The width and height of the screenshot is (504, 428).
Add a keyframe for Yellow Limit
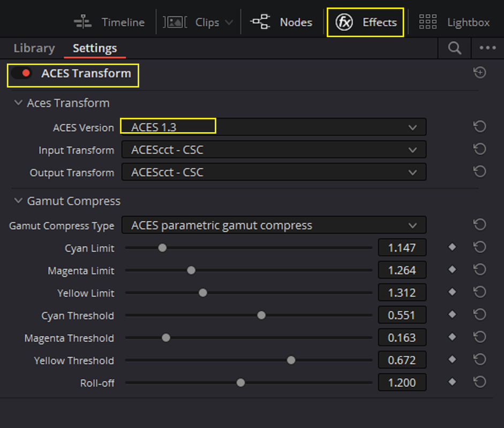click(x=452, y=292)
